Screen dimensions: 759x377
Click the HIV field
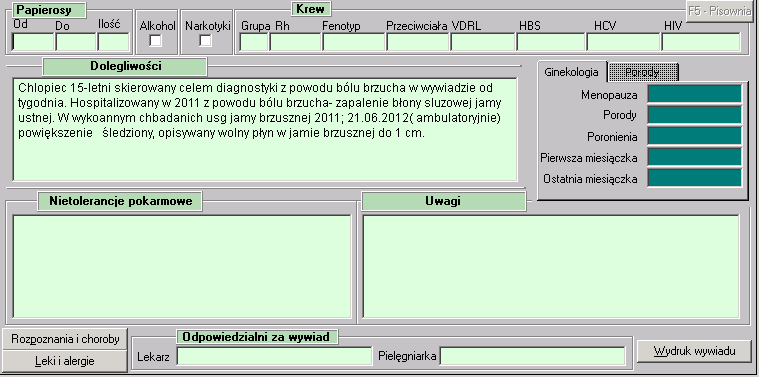pos(701,42)
